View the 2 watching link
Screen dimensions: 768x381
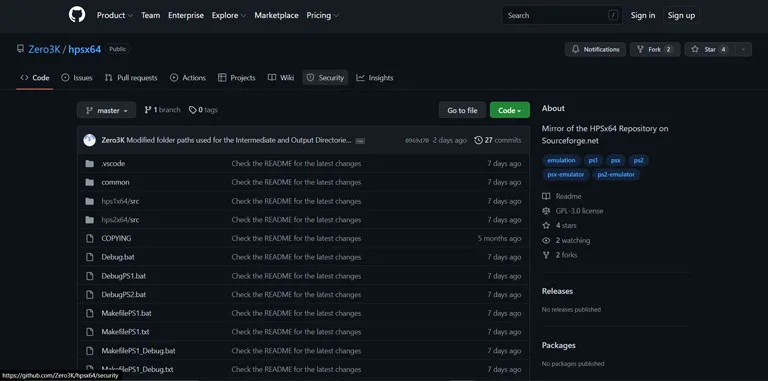(x=566, y=240)
